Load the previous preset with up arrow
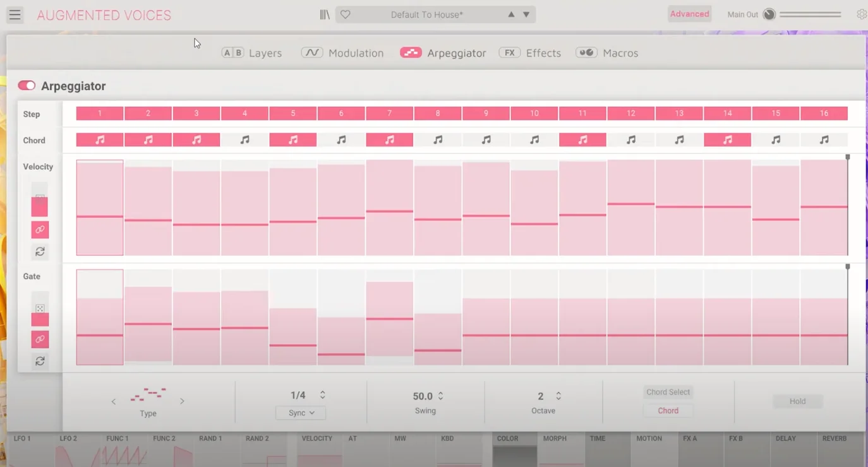 point(511,15)
